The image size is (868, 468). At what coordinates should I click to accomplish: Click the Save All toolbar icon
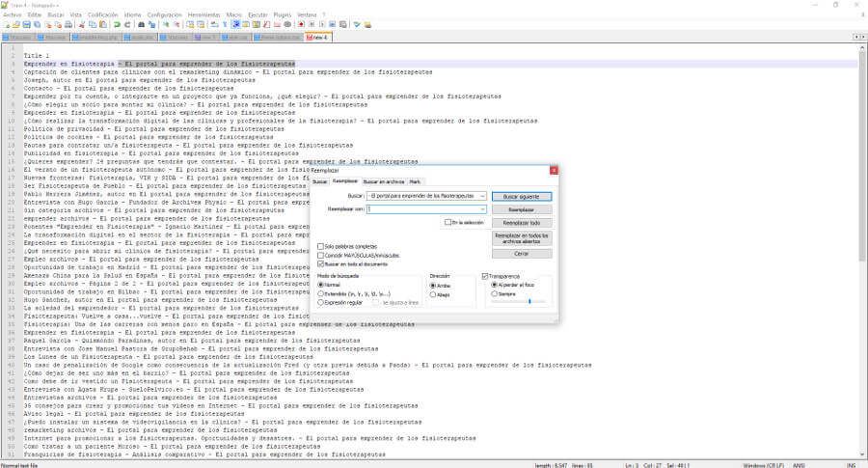[37, 24]
